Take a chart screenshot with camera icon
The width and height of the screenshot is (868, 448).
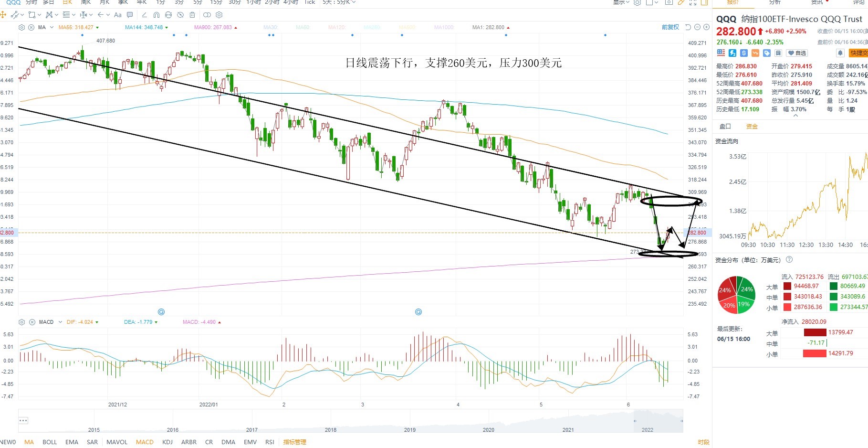point(669,2)
